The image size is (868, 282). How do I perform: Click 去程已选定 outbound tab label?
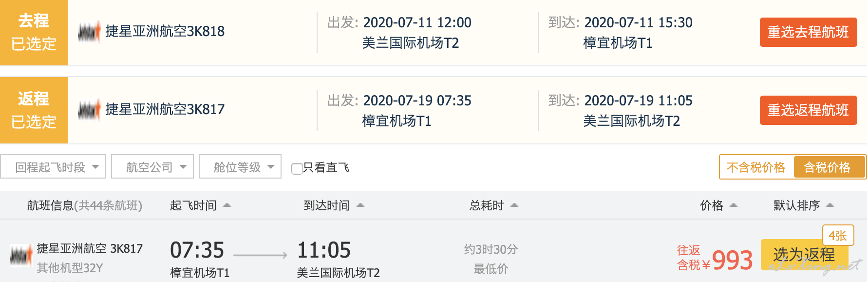pyautogui.click(x=34, y=32)
